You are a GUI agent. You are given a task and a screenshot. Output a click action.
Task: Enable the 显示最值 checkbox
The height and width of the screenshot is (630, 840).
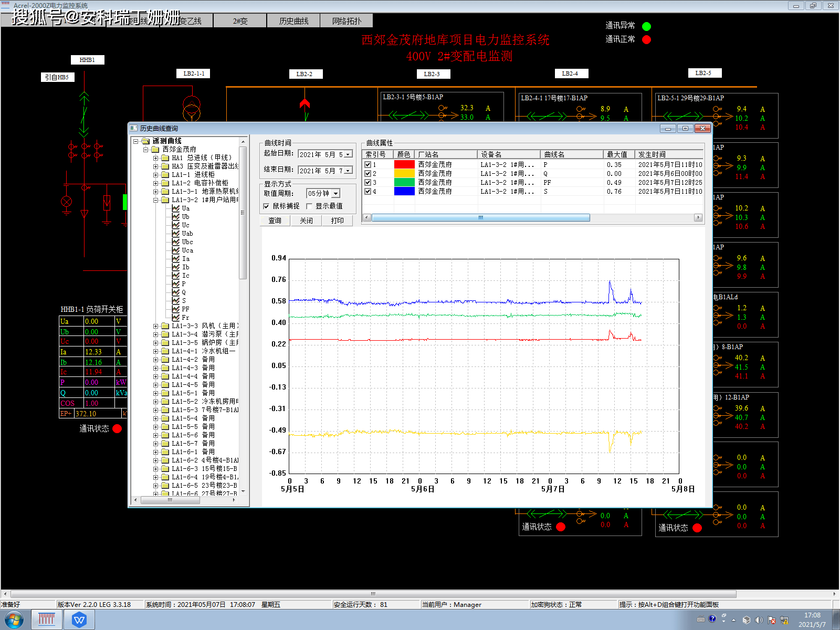coord(309,206)
